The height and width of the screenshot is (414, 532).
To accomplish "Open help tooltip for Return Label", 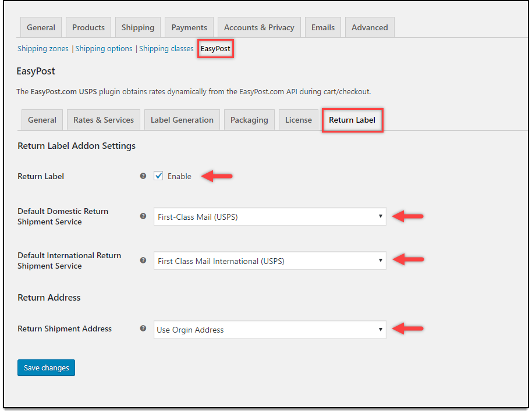I will [x=143, y=176].
